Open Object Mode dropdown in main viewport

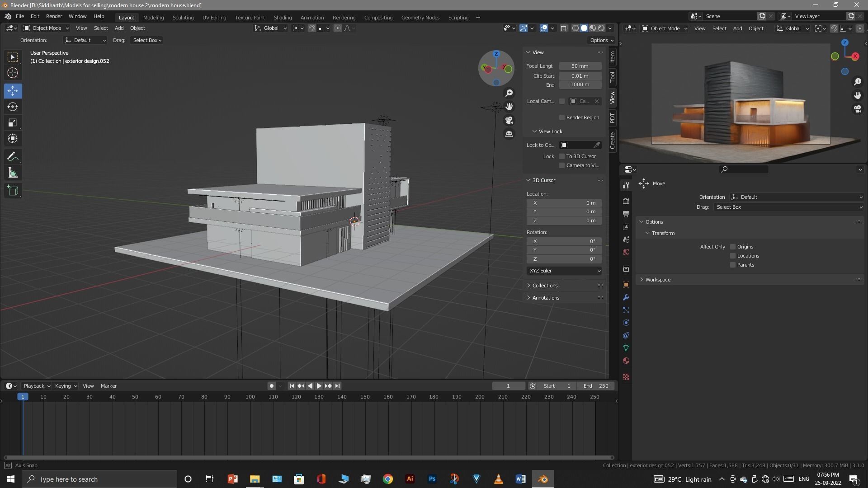[46, 28]
